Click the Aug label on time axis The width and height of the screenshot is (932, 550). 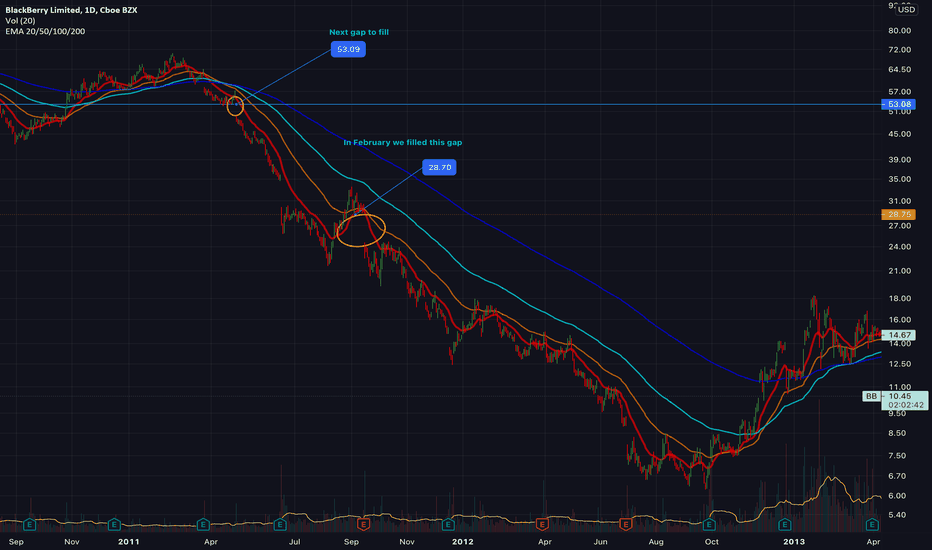656,542
